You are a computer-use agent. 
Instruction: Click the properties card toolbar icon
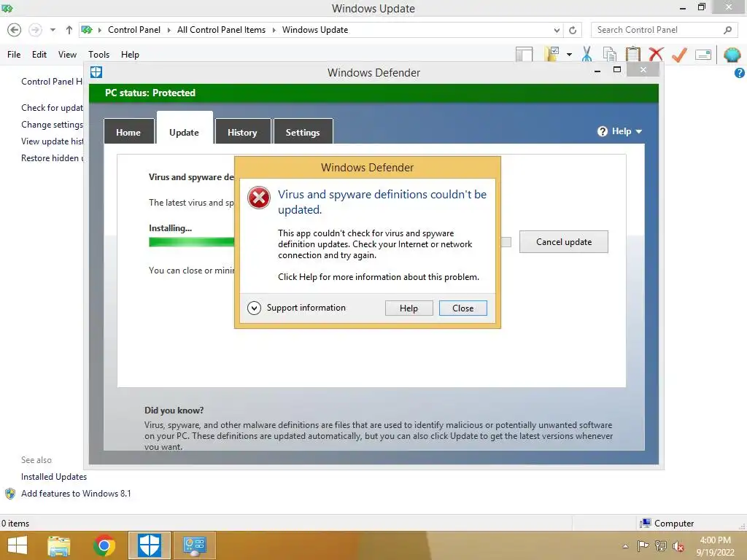[x=703, y=55]
